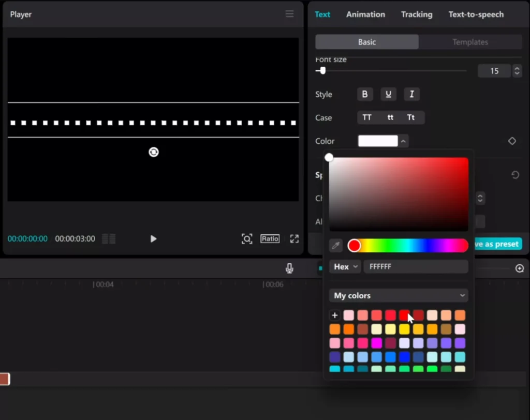The height and width of the screenshot is (420, 530).
Task: Select the bright yellow swatch in second row
Action: (x=404, y=329)
